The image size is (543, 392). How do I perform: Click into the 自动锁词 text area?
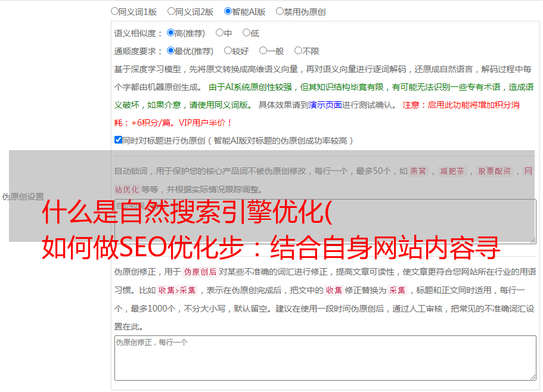click(325, 222)
